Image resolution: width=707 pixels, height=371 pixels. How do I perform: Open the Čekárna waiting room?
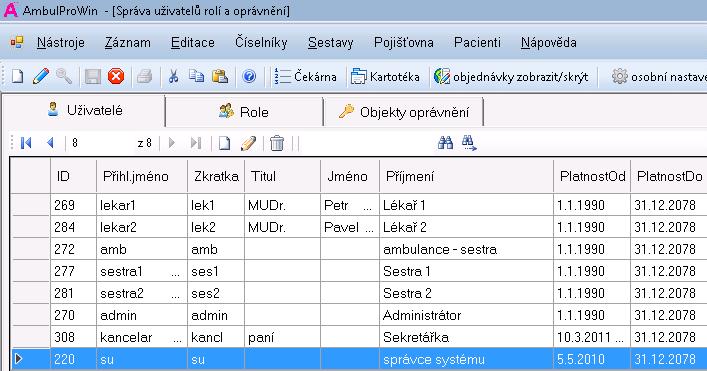coord(305,77)
